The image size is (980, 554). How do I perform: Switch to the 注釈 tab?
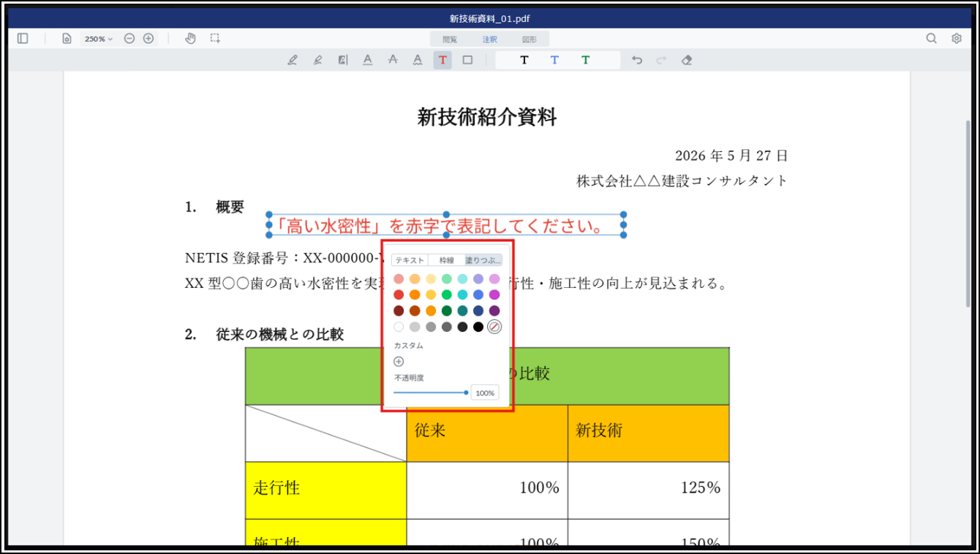(x=489, y=39)
